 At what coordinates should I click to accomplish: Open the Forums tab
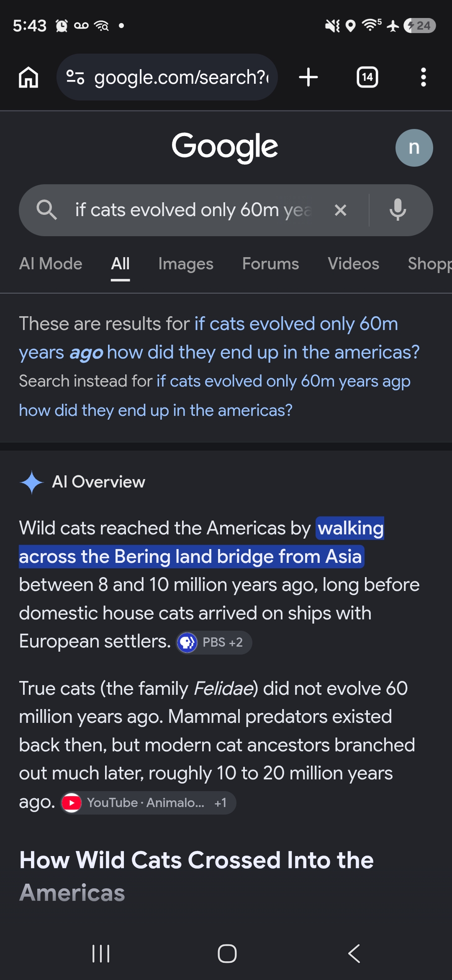[x=270, y=264]
